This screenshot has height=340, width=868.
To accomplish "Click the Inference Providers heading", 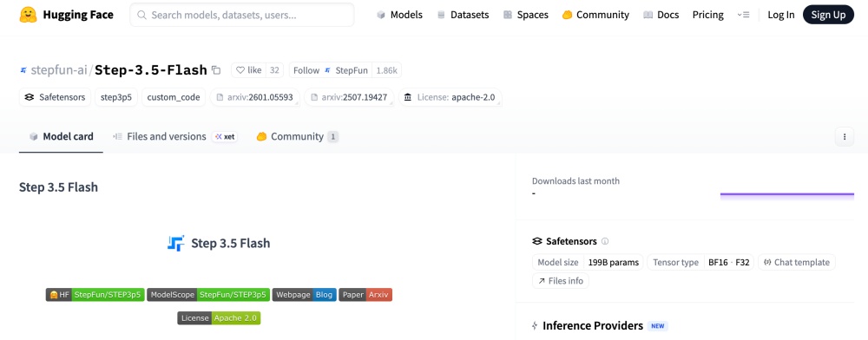I will 593,325.
